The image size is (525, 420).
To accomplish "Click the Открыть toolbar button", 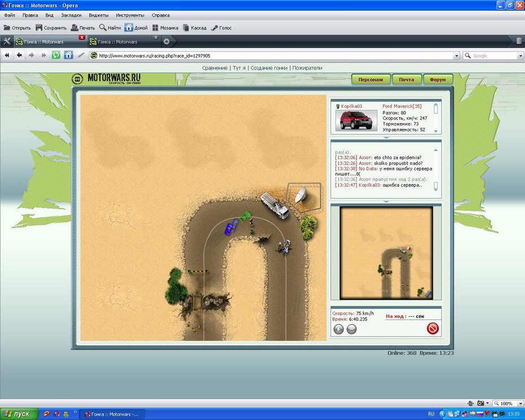I will click(17, 28).
